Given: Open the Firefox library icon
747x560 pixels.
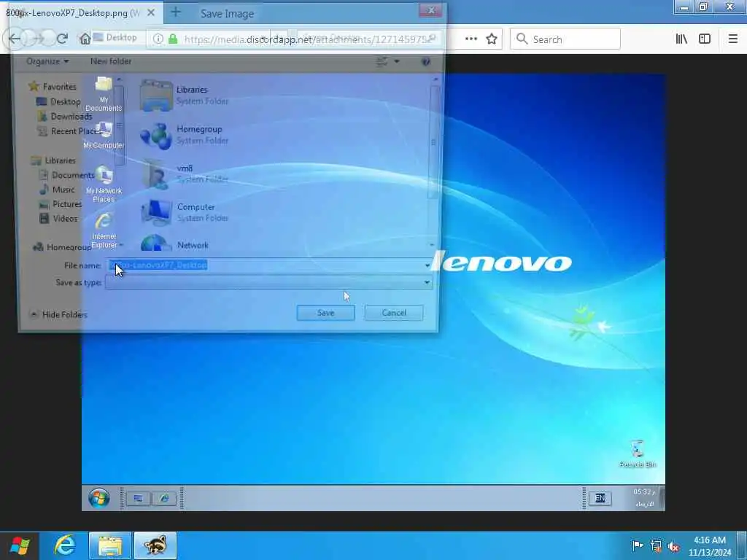Looking at the screenshot, I should [681, 39].
